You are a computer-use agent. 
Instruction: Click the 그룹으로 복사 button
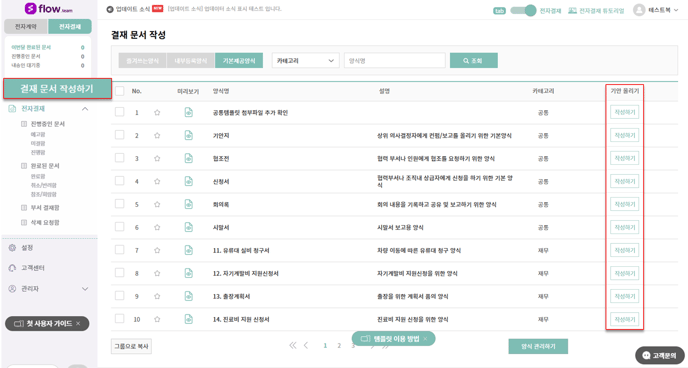tap(131, 346)
